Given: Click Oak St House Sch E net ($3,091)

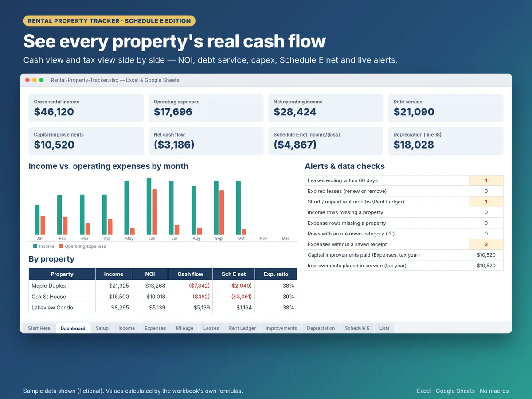Looking at the screenshot, I should pos(234,297).
